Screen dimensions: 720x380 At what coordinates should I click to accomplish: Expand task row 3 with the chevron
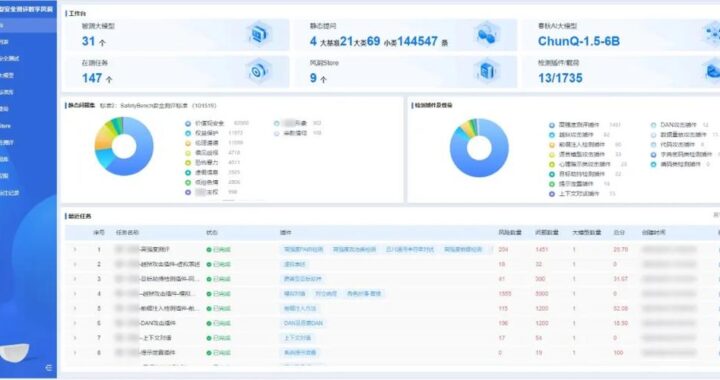pyautogui.click(x=75, y=279)
